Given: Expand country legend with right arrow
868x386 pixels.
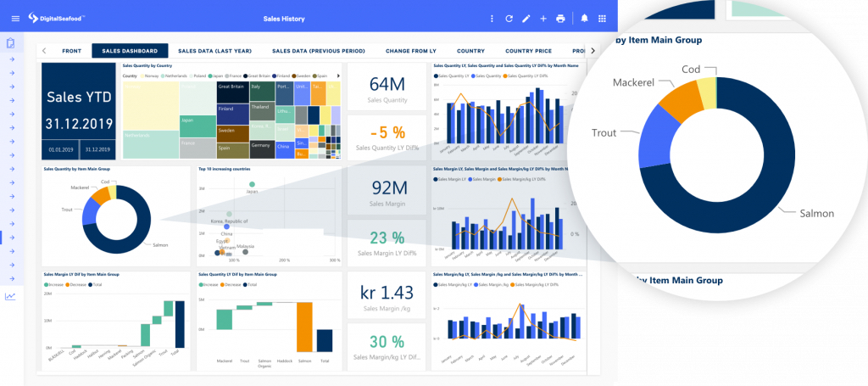Looking at the screenshot, I should (x=338, y=76).
